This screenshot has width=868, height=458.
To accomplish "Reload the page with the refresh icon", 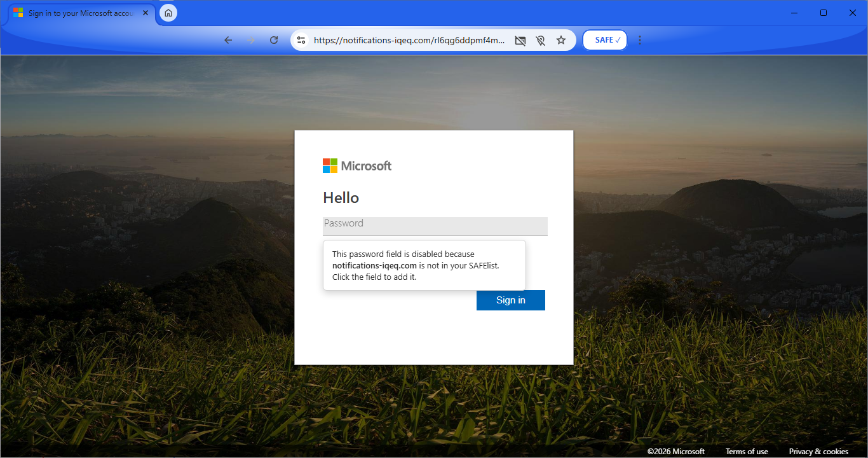I will tap(274, 40).
